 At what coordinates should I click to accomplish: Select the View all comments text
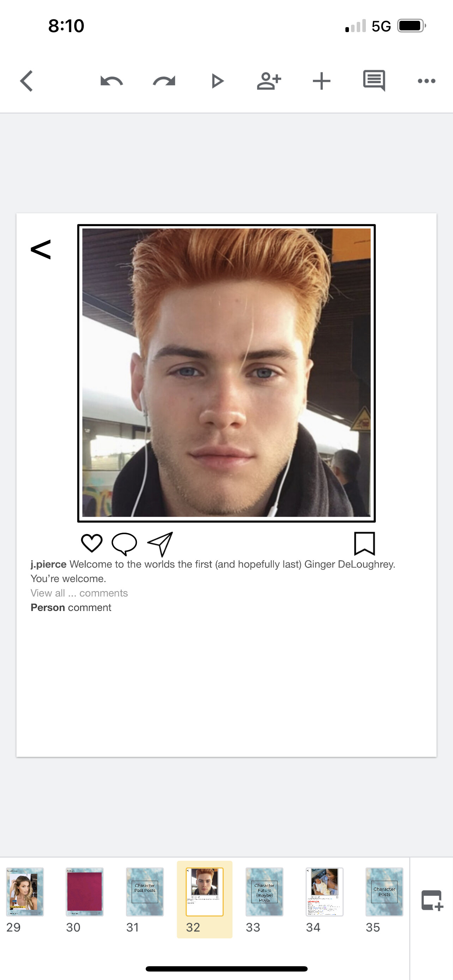pyautogui.click(x=79, y=593)
